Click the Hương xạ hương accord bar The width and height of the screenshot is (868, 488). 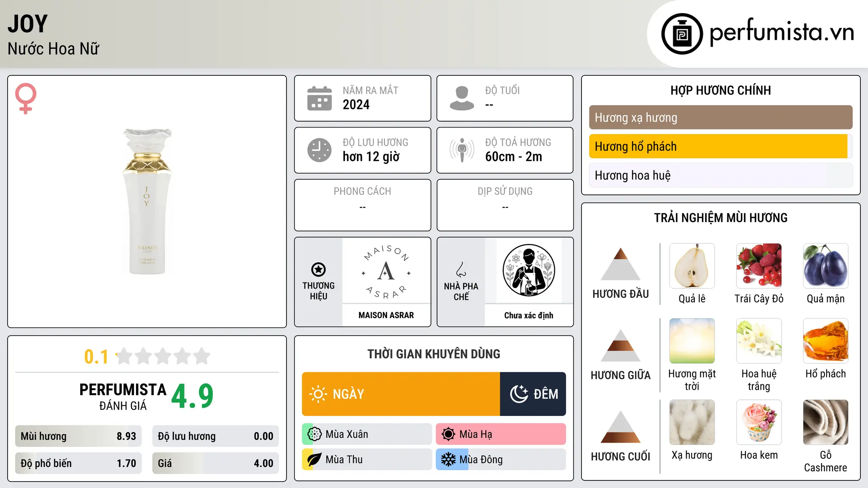click(721, 117)
